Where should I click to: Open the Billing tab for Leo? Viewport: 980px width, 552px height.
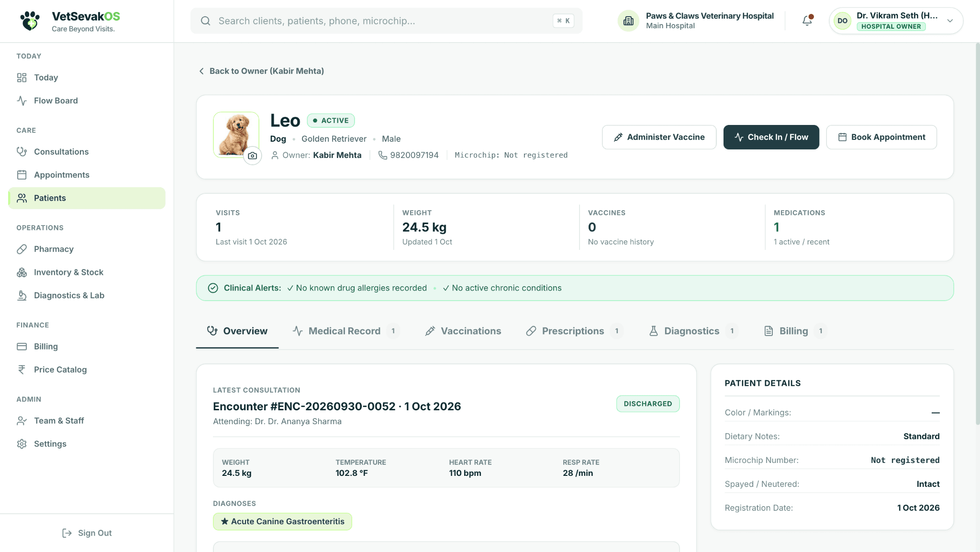tap(795, 331)
